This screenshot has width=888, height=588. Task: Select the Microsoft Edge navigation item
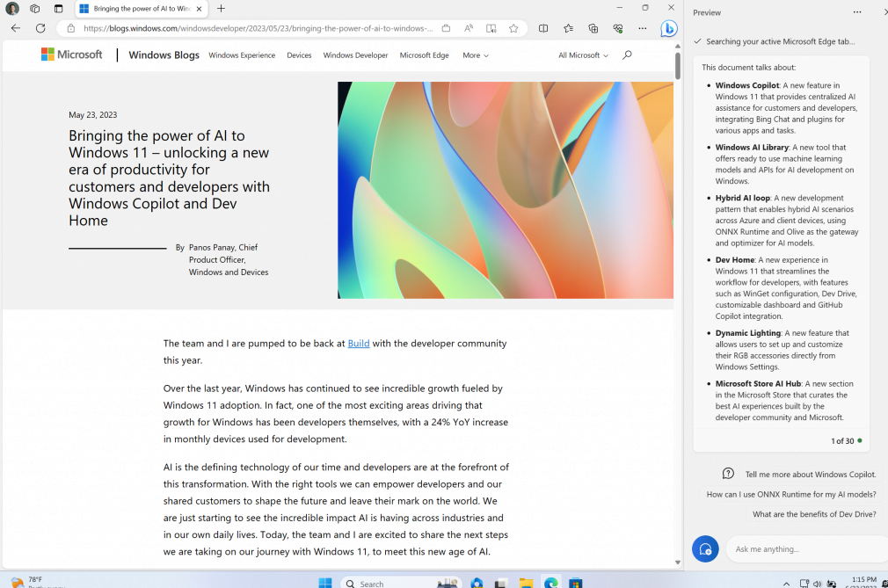(424, 55)
